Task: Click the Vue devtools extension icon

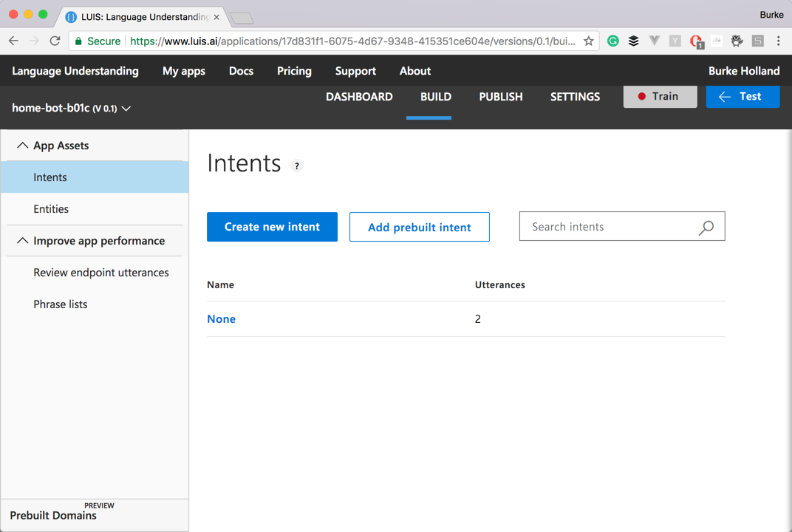Action: pos(654,41)
